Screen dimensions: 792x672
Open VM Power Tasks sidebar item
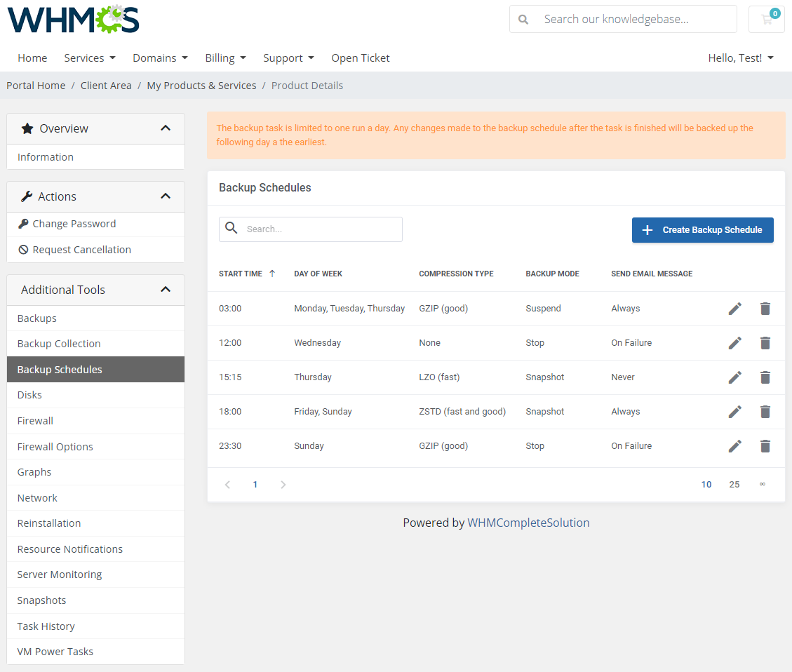tap(96, 652)
